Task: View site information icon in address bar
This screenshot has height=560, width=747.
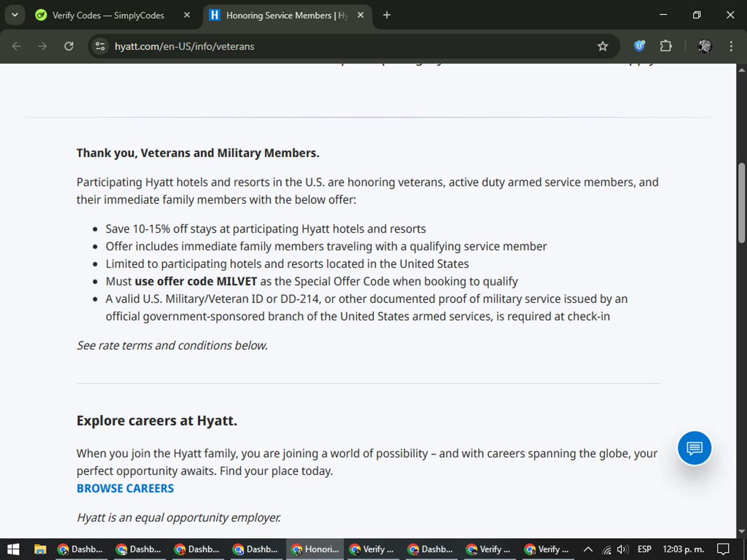Action: click(x=100, y=46)
